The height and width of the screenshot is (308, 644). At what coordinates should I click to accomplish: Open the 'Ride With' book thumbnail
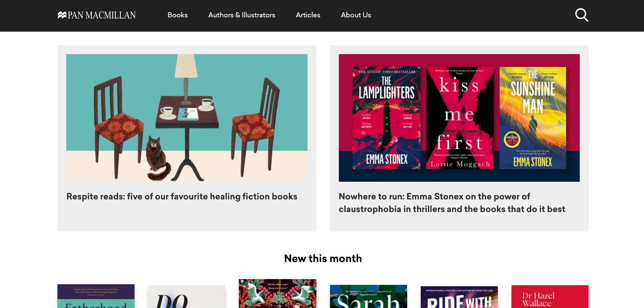459,296
